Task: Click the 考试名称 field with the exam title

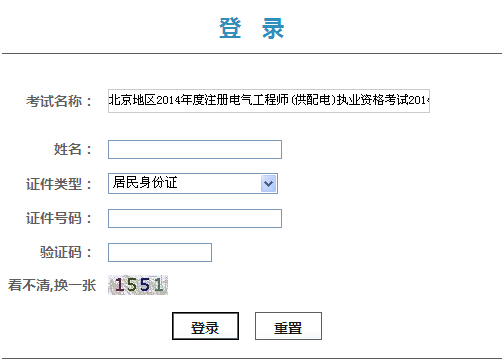Action: (269, 101)
